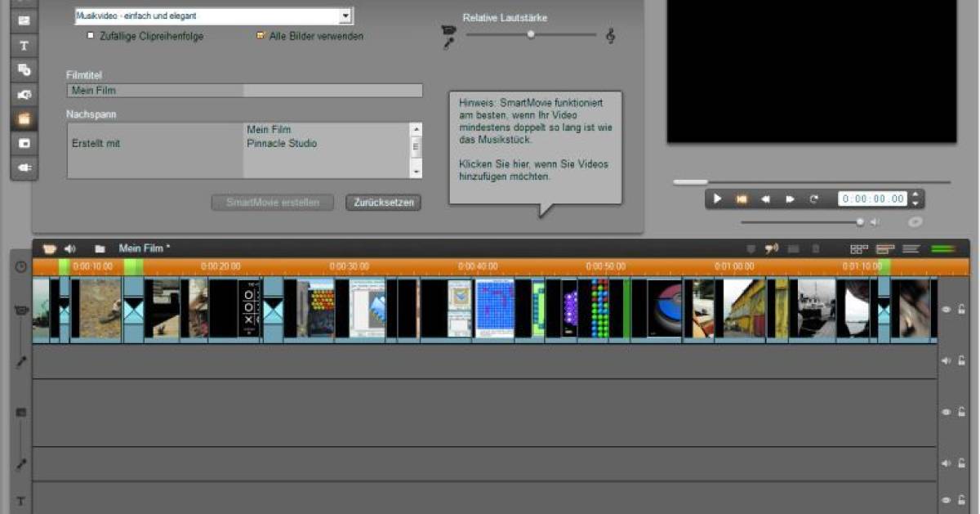Click the fast rewind button

click(766, 199)
